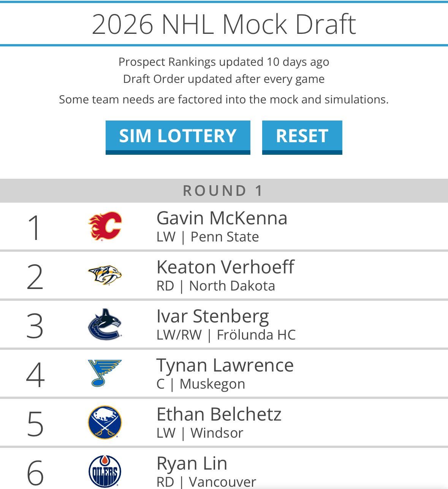This screenshot has width=448, height=489.
Task: Click the Vancouver Canucks logo
Action: click(x=105, y=324)
